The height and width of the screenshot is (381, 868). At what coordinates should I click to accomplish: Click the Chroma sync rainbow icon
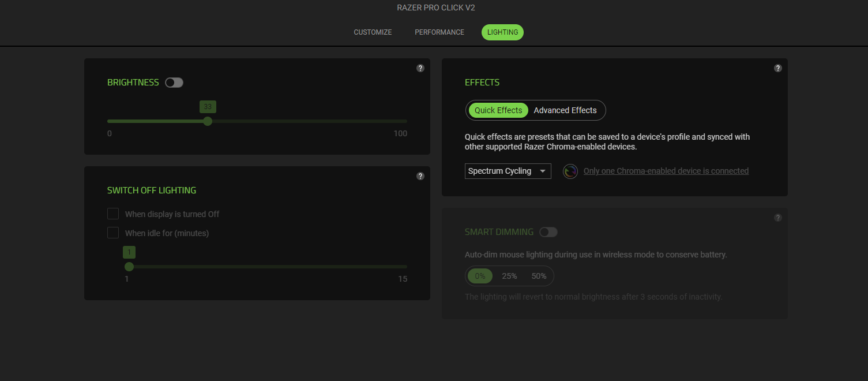point(570,171)
